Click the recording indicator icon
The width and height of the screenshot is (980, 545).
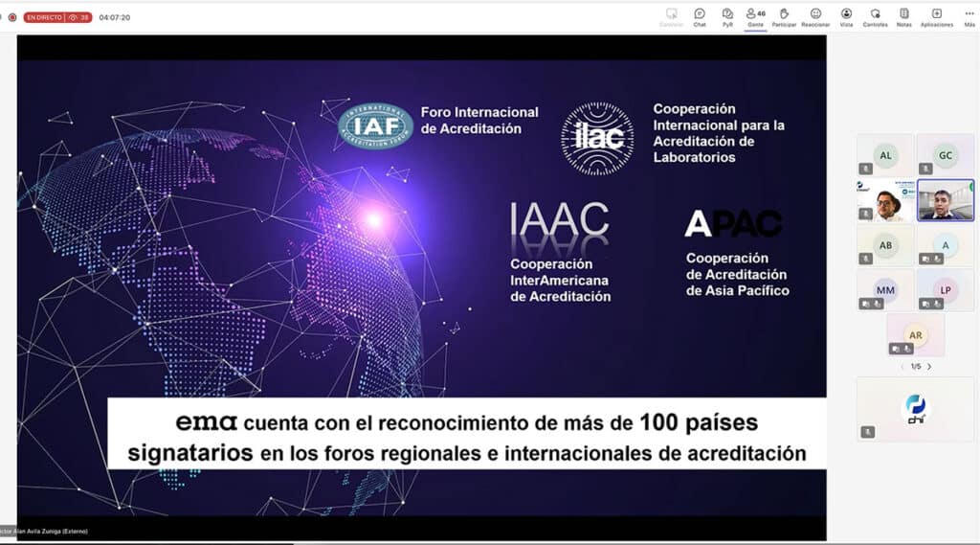(12, 17)
